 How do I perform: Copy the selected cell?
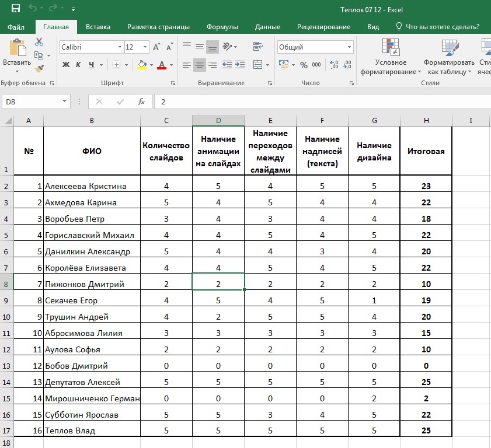(39, 55)
